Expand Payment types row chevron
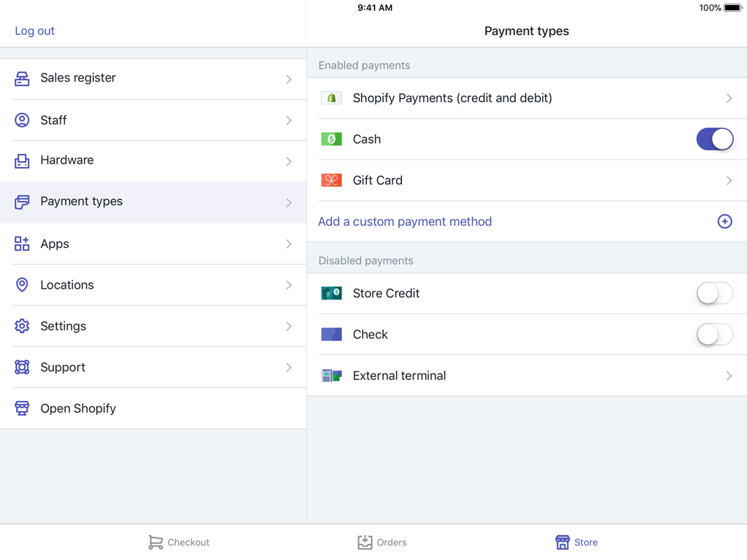 point(289,203)
